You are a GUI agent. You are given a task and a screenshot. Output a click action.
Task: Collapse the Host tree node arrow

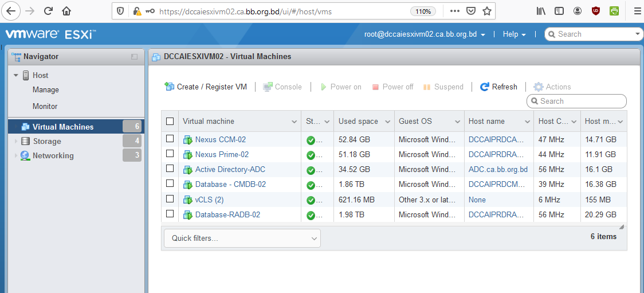coord(16,76)
